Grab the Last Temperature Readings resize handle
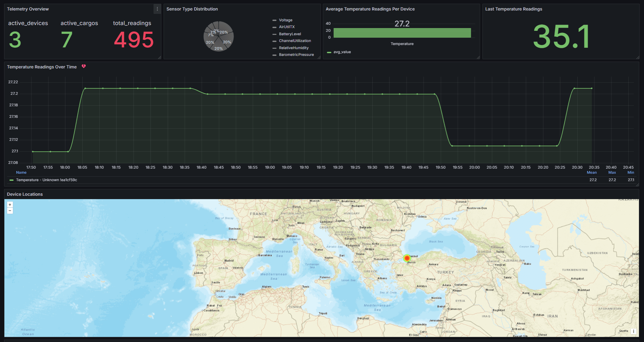 (x=638, y=58)
